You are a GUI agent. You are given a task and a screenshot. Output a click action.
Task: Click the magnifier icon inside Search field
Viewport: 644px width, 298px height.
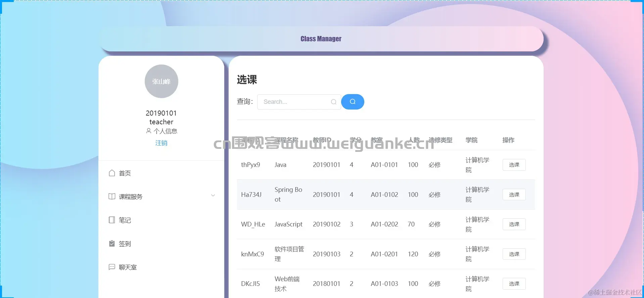click(x=333, y=102)
